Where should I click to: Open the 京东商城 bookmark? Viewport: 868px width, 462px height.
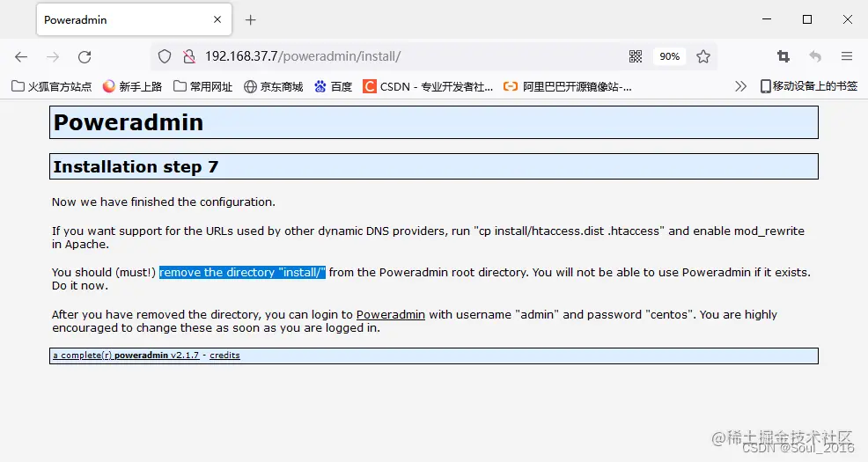(x=274, y=86)
